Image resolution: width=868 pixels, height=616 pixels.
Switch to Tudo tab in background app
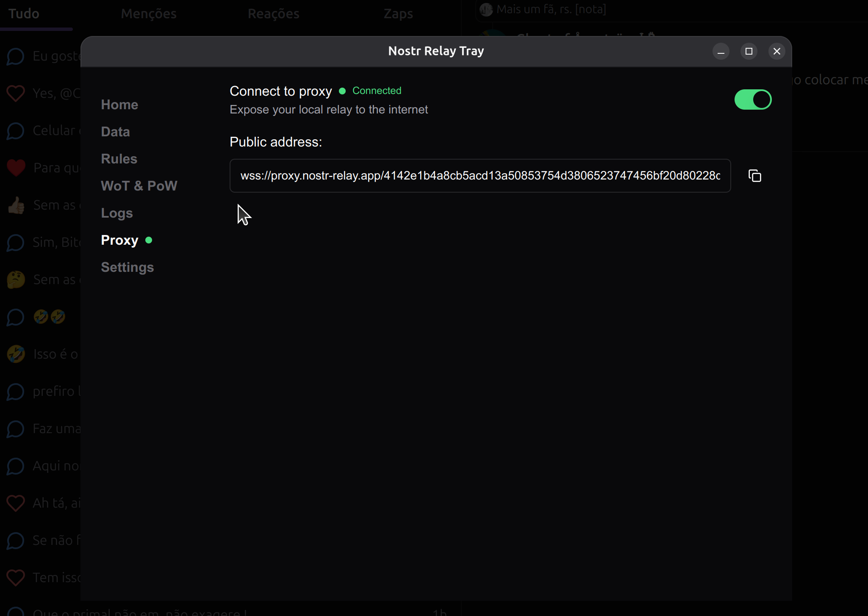24,14
